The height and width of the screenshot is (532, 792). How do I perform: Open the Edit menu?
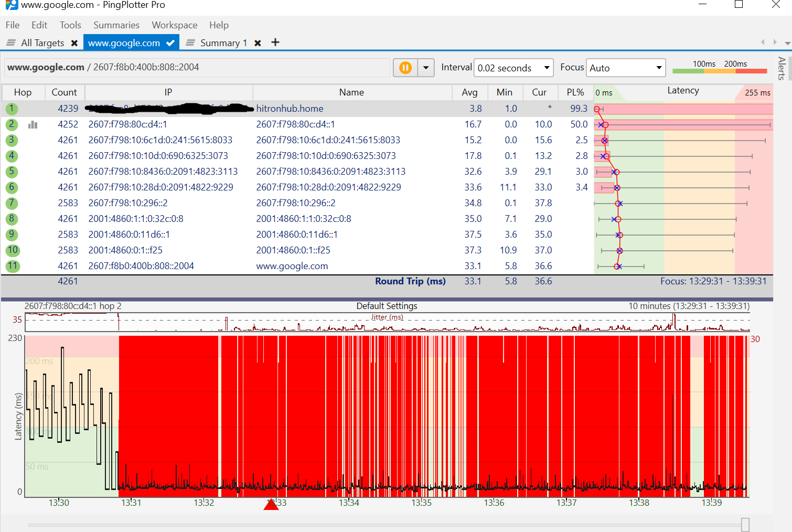39,25
